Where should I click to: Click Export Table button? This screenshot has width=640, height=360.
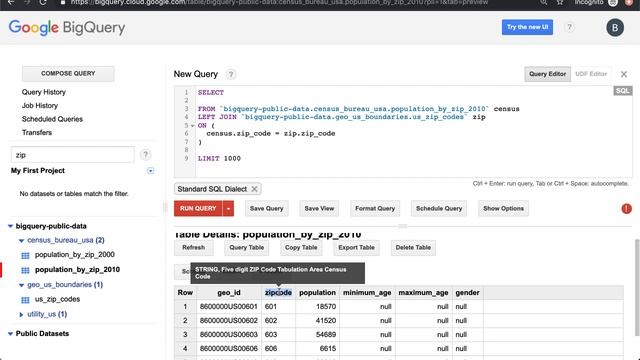click(356, 248)
